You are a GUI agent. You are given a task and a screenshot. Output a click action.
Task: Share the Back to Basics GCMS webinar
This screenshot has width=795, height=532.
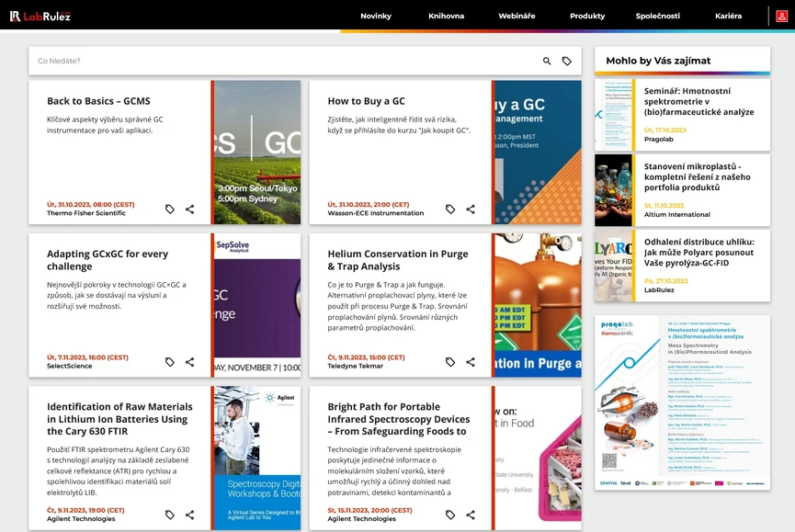tap(189, 209)
